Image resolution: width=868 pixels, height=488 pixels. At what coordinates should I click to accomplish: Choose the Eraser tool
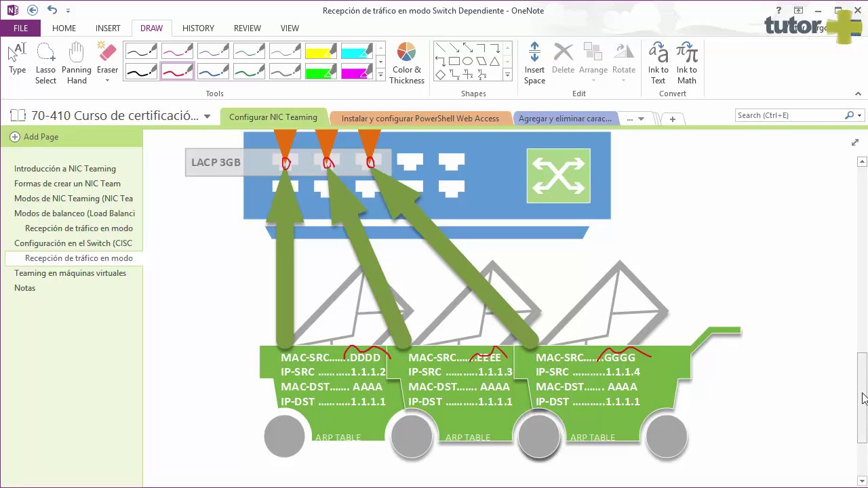click(107, 57)
